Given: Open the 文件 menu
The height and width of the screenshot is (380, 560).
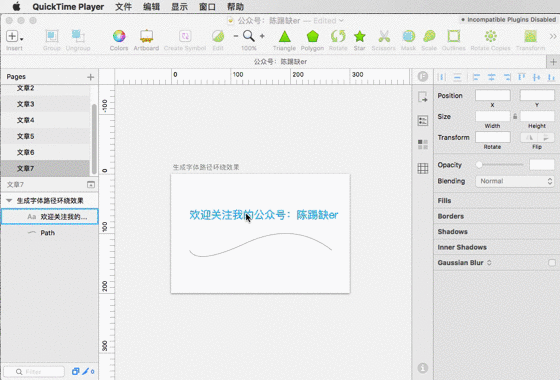Looking at the screenshot, I should pos(123,6).
